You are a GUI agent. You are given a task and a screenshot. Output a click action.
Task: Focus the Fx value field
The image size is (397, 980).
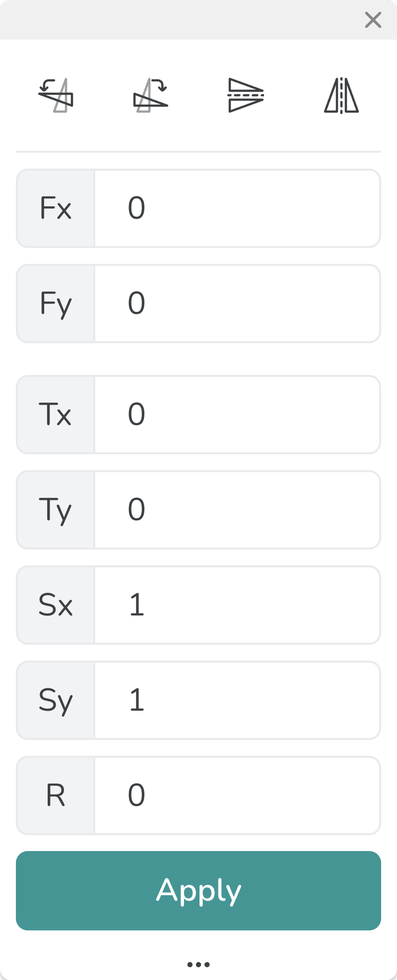click(237, 208)
